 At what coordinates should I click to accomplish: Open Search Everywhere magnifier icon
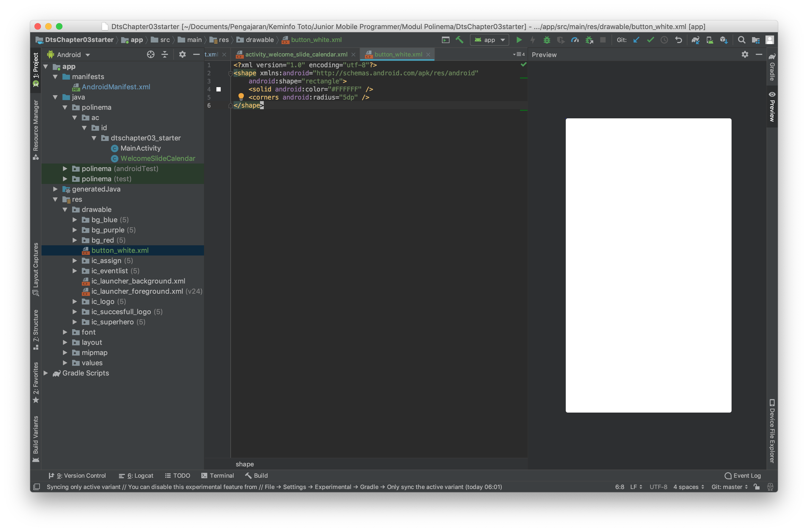pos(742,40)
